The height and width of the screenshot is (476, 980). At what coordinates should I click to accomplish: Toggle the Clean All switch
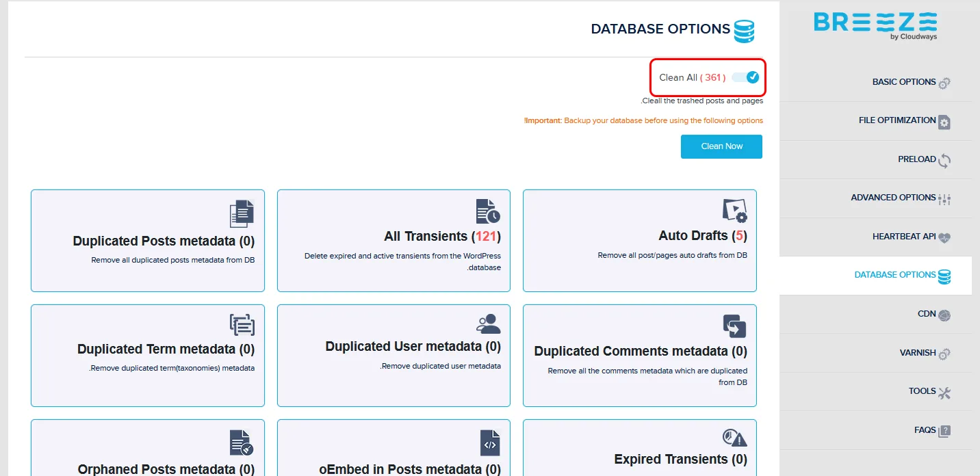tap(745, 77)
